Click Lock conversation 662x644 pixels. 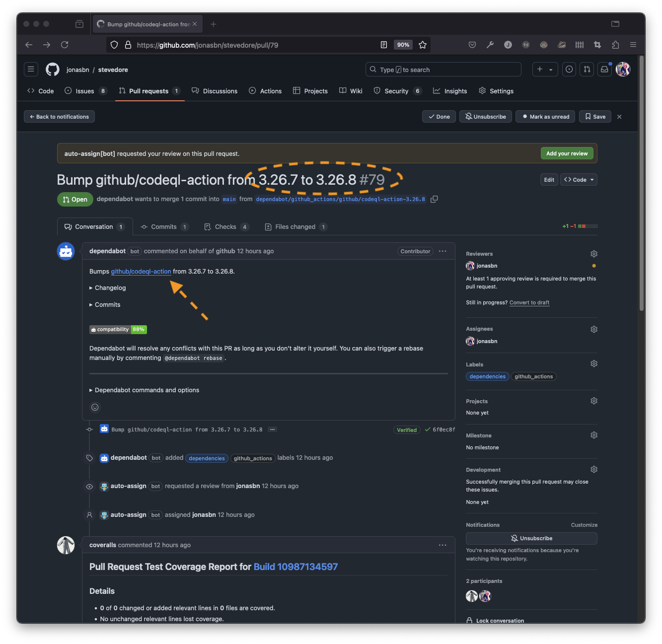click(x=495, y=620)
